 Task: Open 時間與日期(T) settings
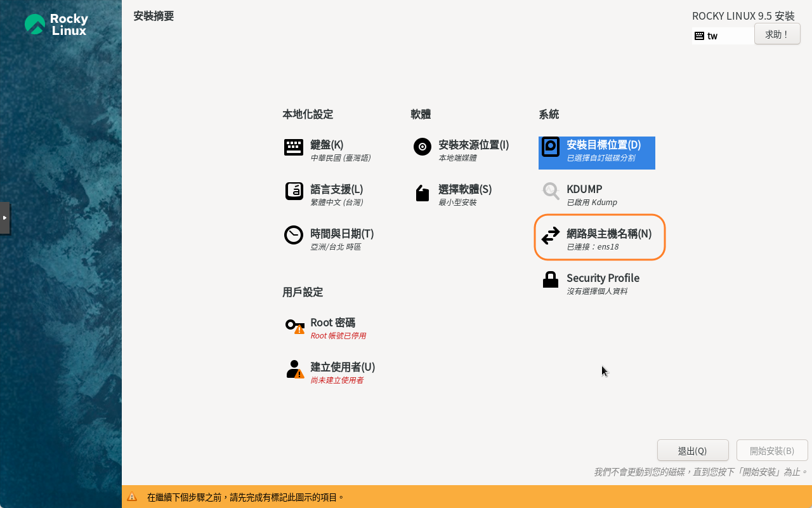[342, 234]
